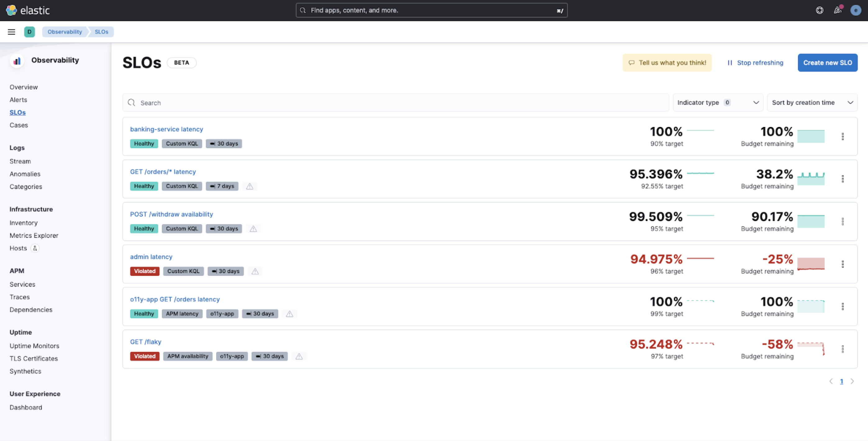Open Services under the APM section

(x=22, y=284)
